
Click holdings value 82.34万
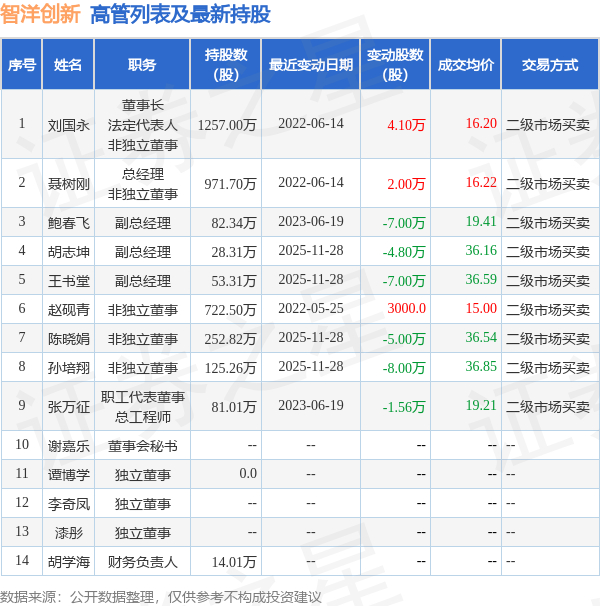click(234, 223)
